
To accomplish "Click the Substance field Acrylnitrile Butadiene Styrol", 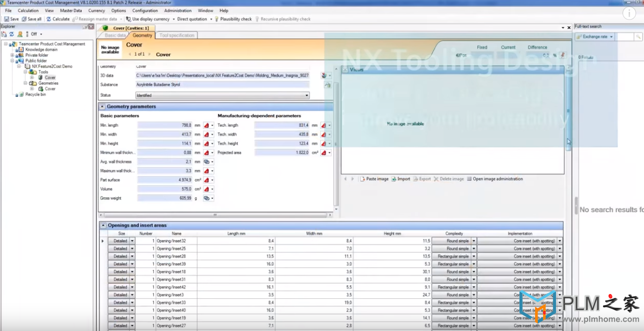I will click(x=222, y=85).
